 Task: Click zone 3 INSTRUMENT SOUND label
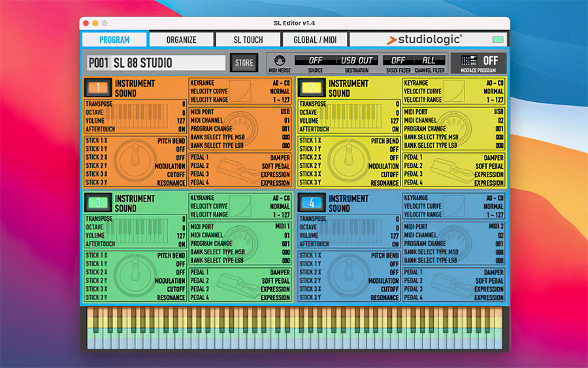tap(135, 203)
